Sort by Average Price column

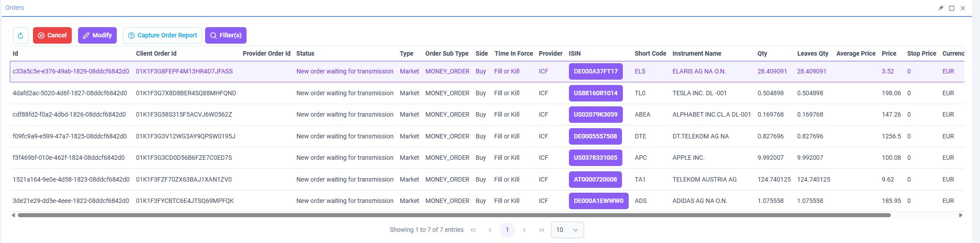[856, 53]
